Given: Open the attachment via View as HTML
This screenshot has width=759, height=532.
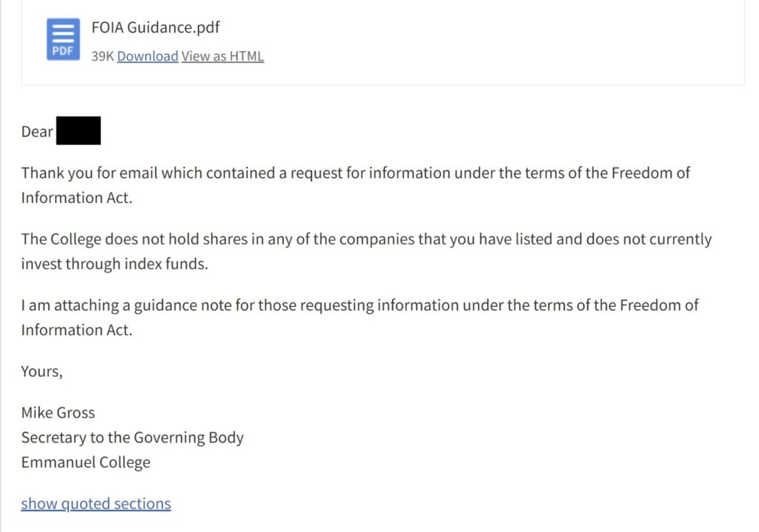Looking at the screenshot, I should [222, 56].
